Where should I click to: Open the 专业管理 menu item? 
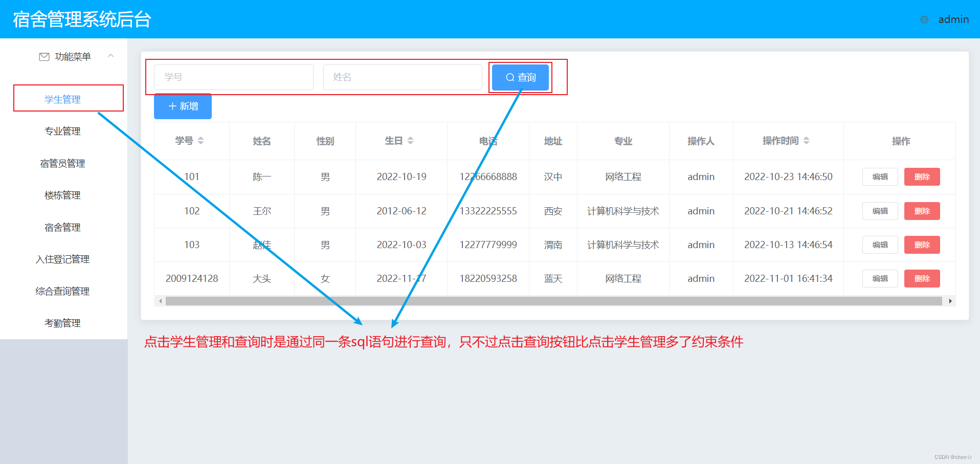62,131
